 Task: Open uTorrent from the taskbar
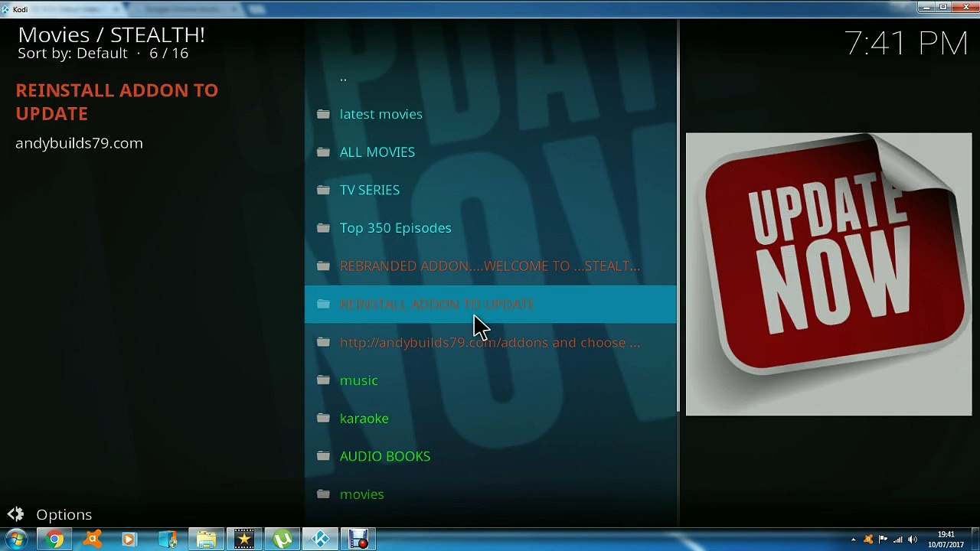tap(283, 540)
